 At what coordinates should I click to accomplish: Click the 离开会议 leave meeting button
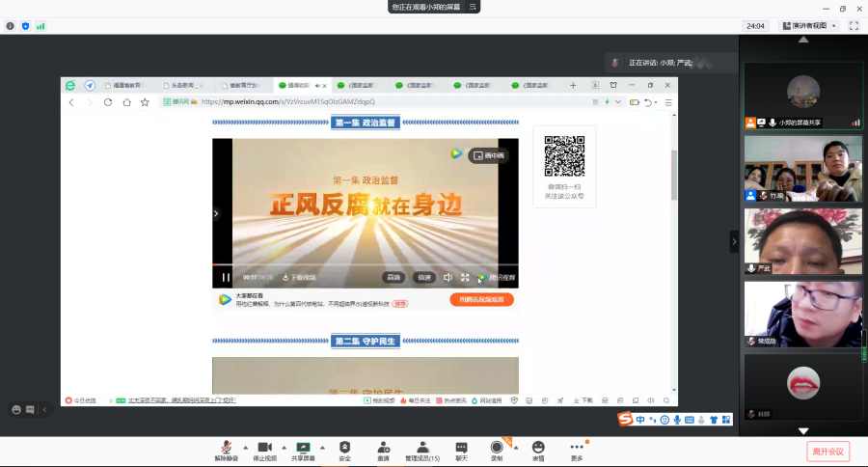[827, 452]
